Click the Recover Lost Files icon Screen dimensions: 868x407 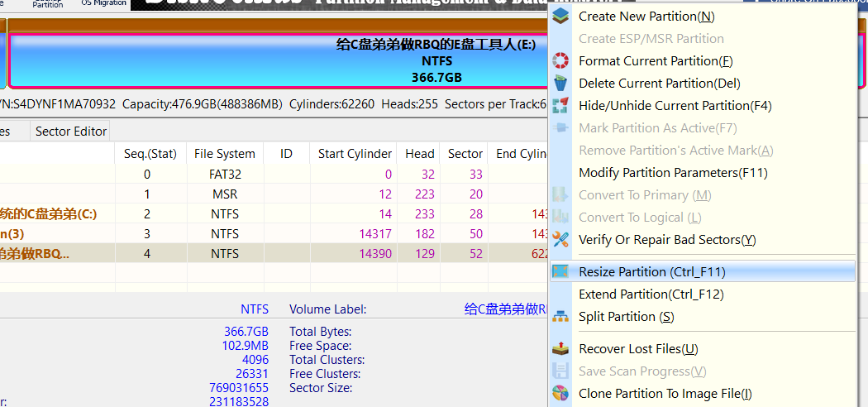pos(560,349)
